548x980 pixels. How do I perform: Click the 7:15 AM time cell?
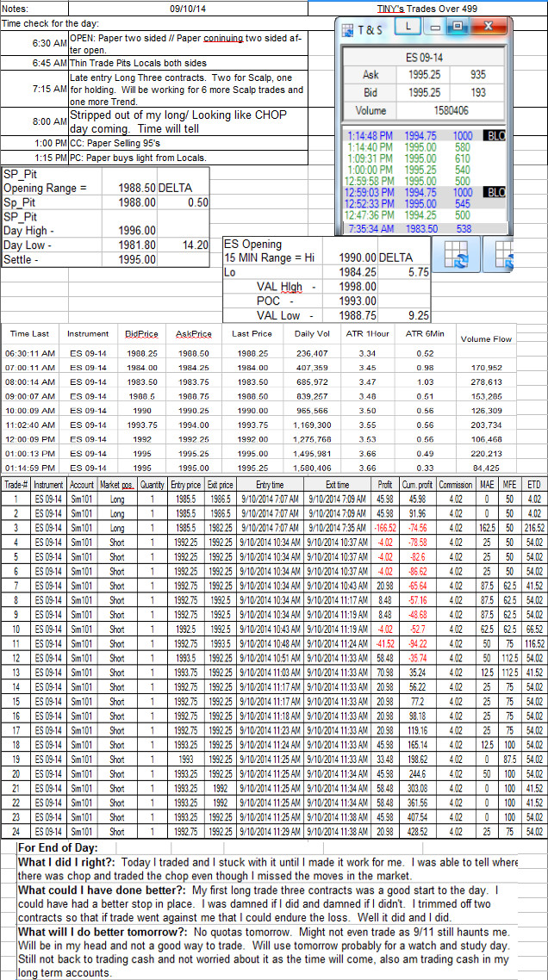click(x=34, y=89)
